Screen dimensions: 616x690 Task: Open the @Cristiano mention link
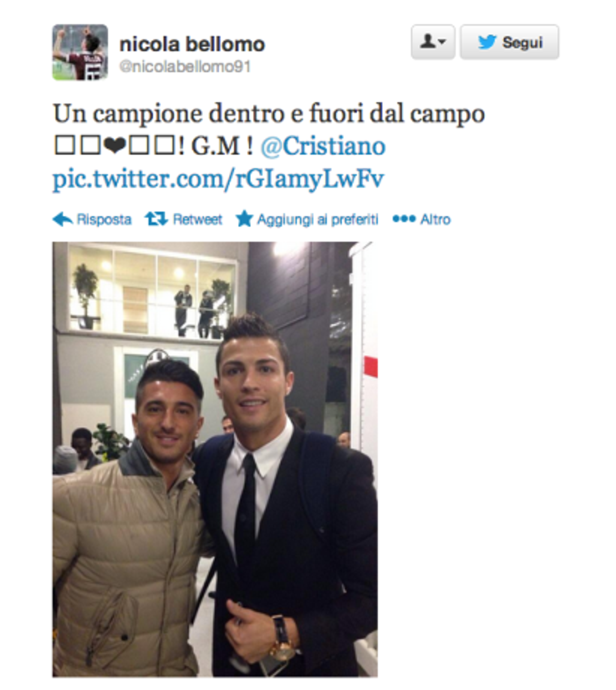[x=323, y=146]
